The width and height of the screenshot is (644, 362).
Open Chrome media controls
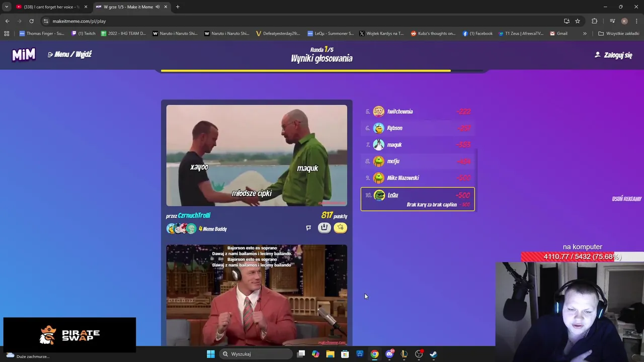(x=612, y=21)
